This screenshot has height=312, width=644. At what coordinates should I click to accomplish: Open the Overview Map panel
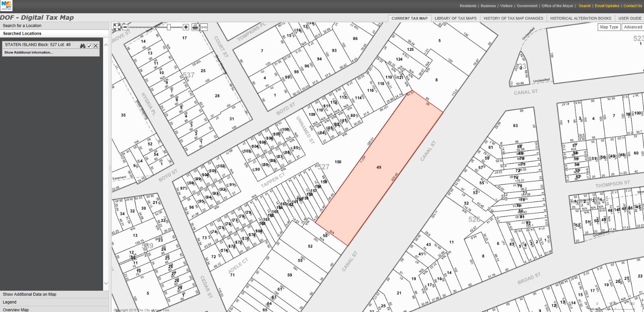coord(16,310)
